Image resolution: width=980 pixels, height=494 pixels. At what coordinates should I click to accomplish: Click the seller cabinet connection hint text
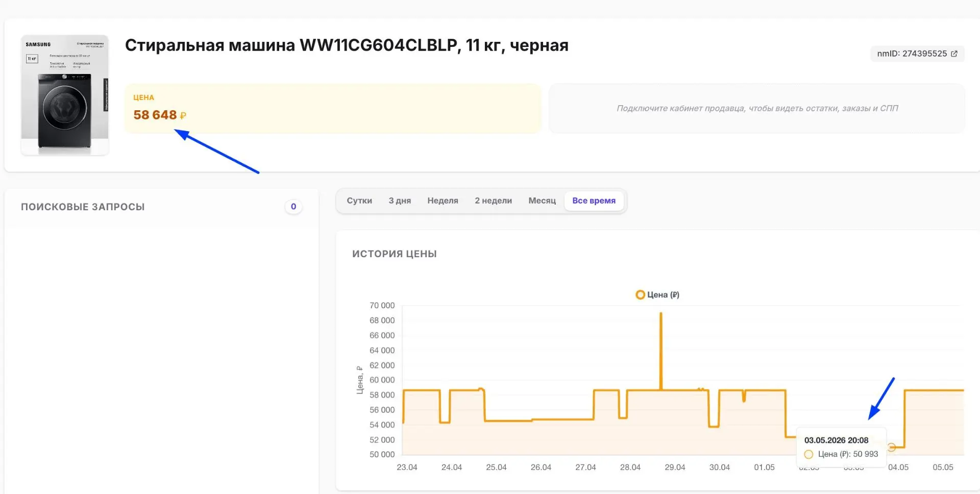(x=757, y=108)
